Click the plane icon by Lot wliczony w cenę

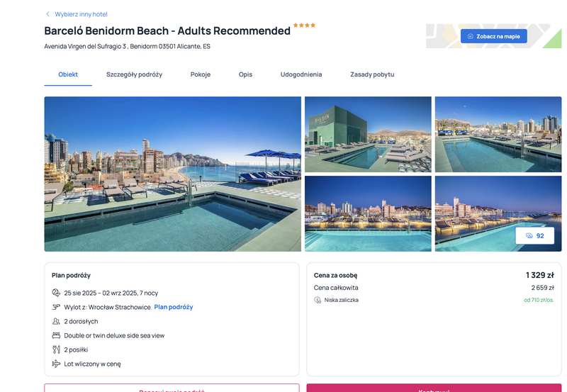coord(56,364)
